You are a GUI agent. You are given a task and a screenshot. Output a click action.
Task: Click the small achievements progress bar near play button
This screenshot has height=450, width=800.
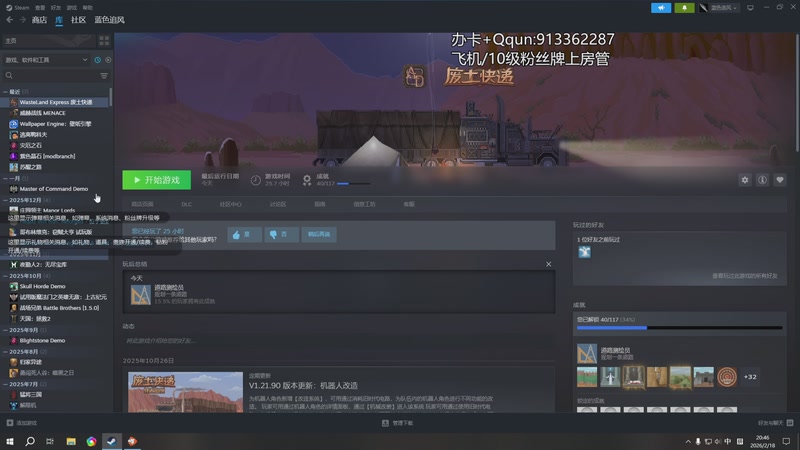[x=353, y=184]
